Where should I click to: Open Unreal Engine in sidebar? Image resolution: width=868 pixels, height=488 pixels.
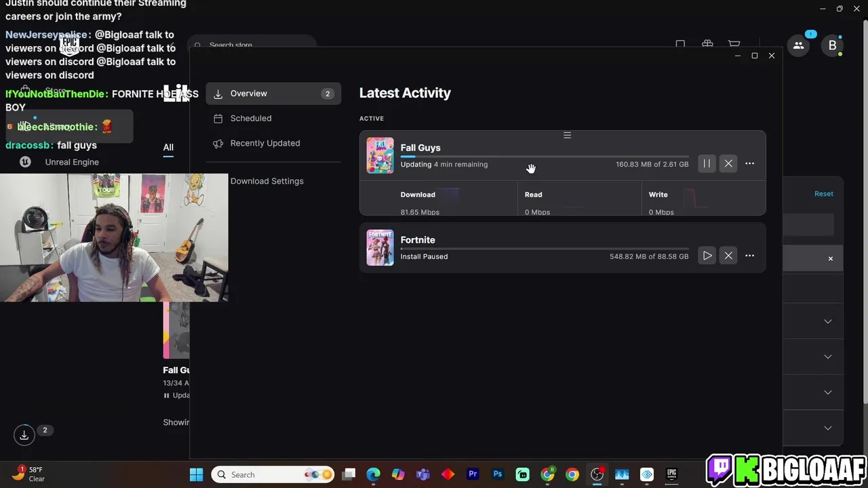point(72,162)
